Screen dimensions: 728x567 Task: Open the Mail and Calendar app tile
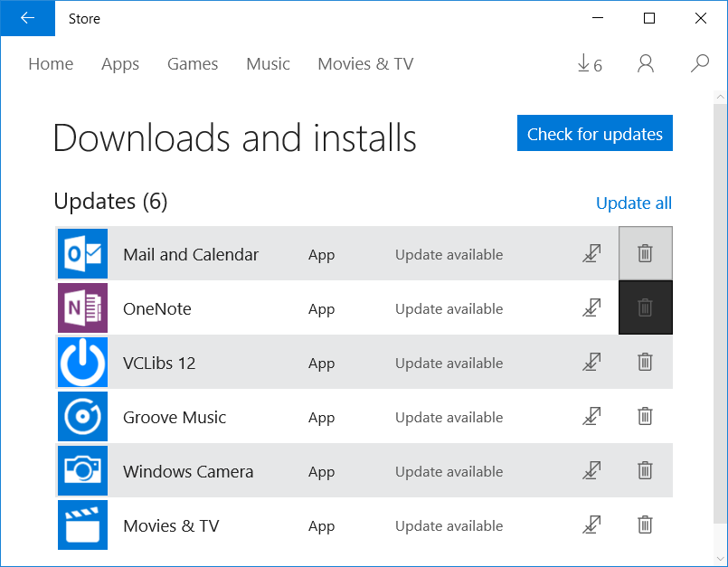pos(82,253)
